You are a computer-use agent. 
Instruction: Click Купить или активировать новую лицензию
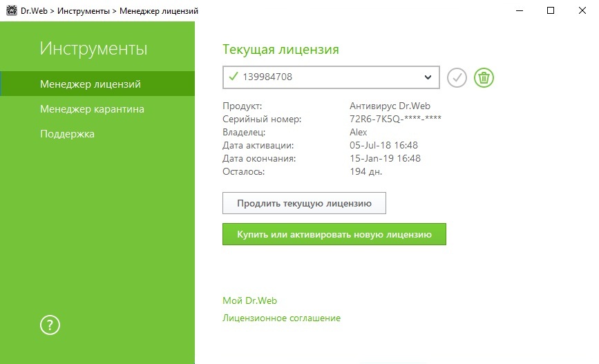tap(334, 234)
